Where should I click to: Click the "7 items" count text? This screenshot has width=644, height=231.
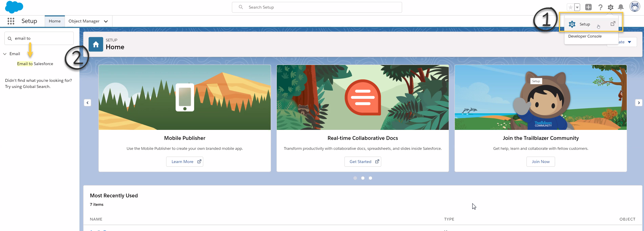click(97, 204)
